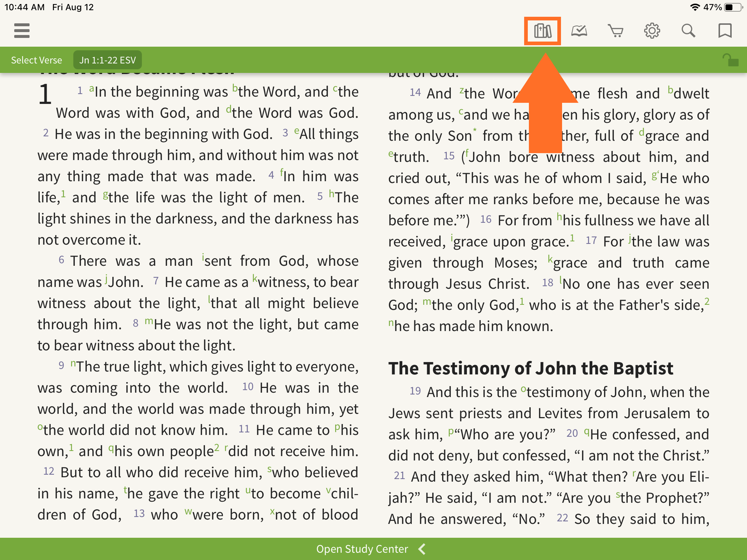747x560 pixels.
Task: Tap verse number 22
Action: [562, 518]
